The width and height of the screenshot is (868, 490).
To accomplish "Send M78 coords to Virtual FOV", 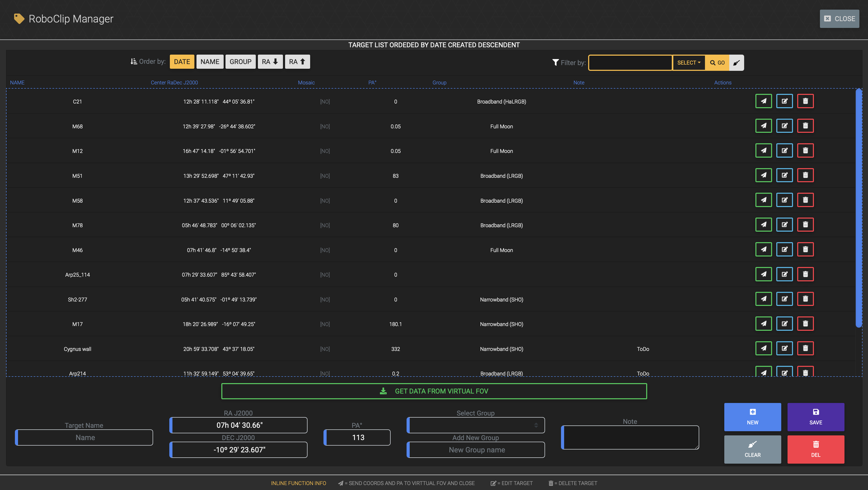I will pos(763,224).
